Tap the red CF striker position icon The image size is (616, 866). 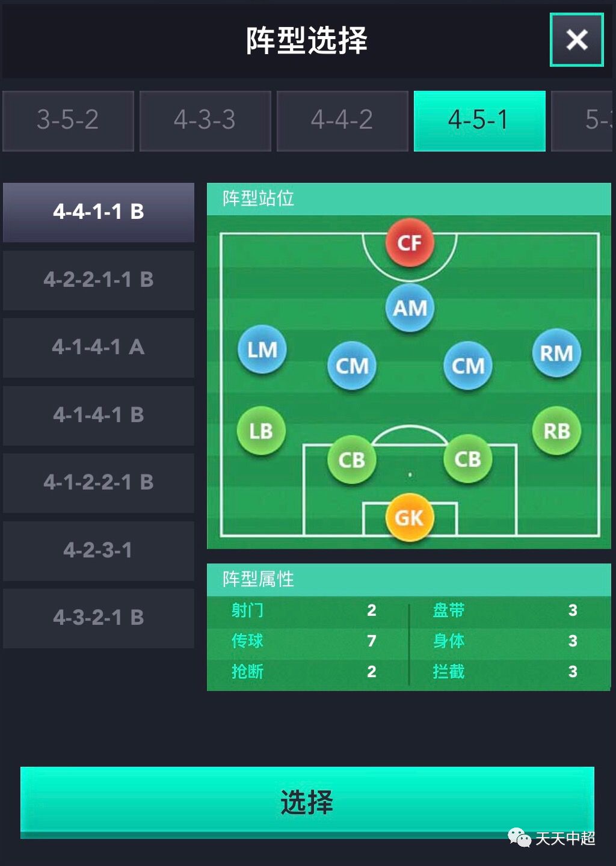tap(409, 243)
